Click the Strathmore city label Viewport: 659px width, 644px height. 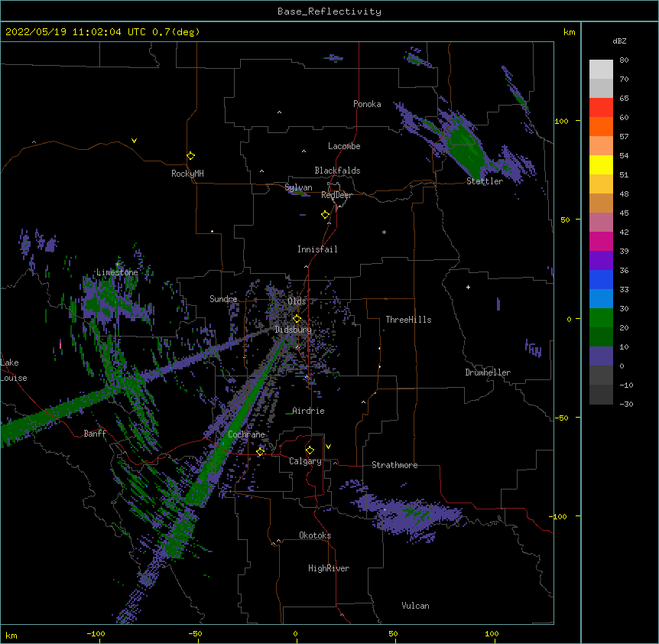394,465
